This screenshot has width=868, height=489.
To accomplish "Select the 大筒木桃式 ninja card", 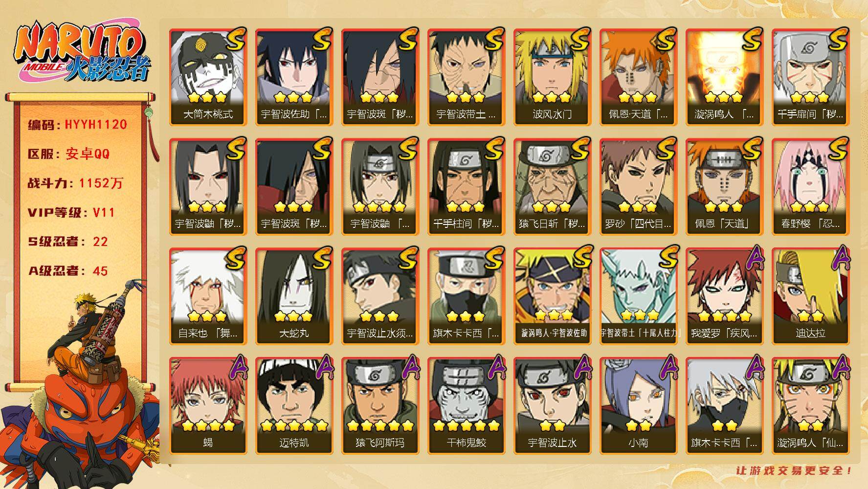I will pyautogui.click(x=208, y=77).
